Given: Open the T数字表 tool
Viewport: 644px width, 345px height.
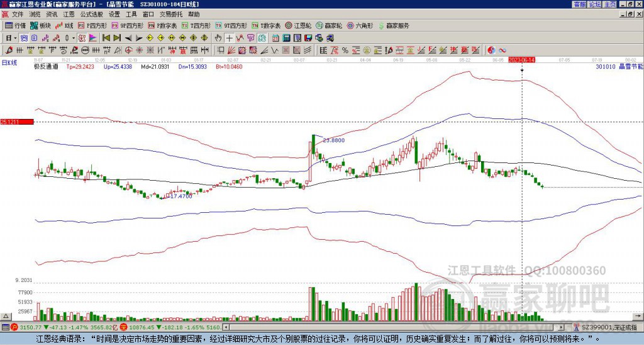Looking at the screenshot, I should pyautogui.click(x=266, y=25).
